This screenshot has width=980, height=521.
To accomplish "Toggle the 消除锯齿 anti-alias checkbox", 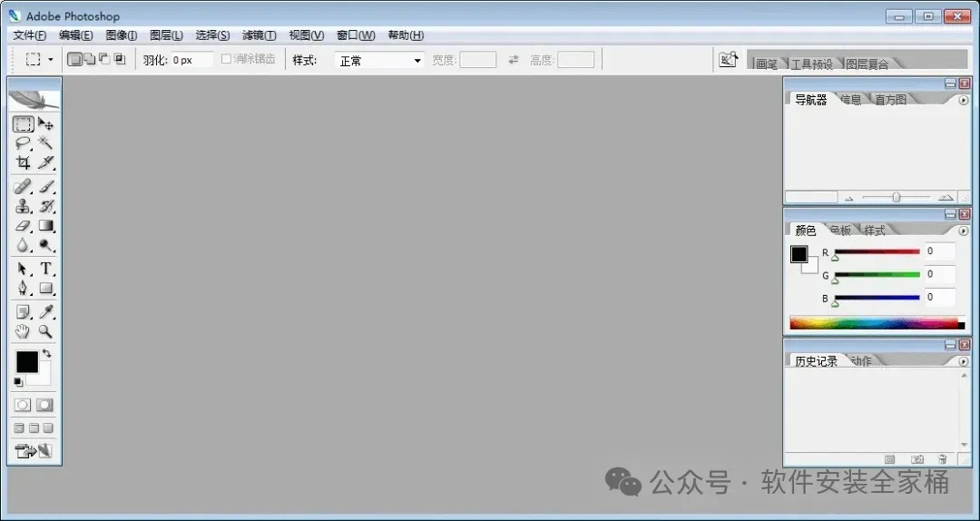I will point(226,59).
